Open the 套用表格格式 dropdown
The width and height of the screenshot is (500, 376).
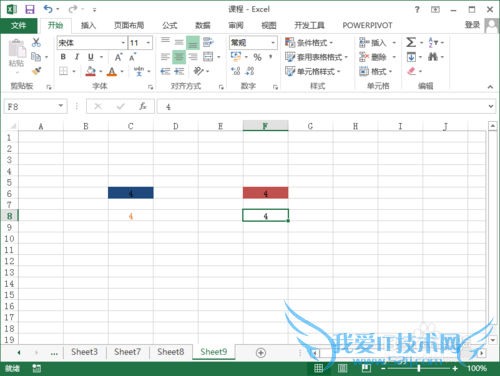coord(316,57)
